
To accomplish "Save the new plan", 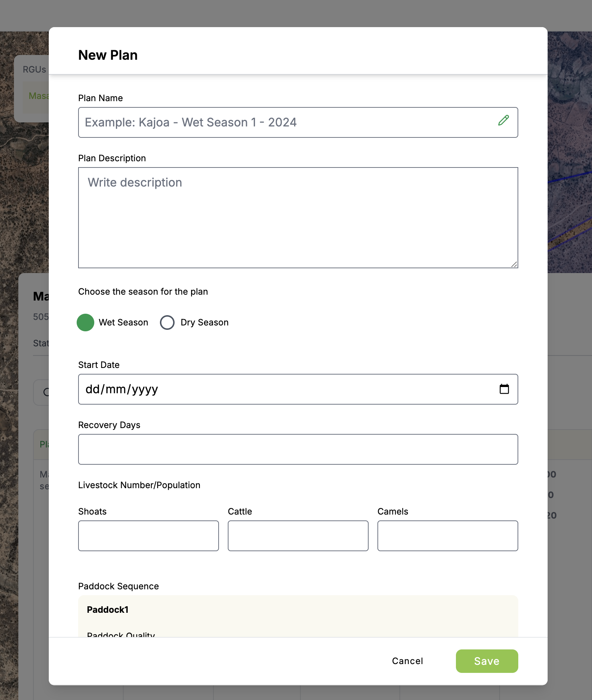I will [x=487, y=661].
